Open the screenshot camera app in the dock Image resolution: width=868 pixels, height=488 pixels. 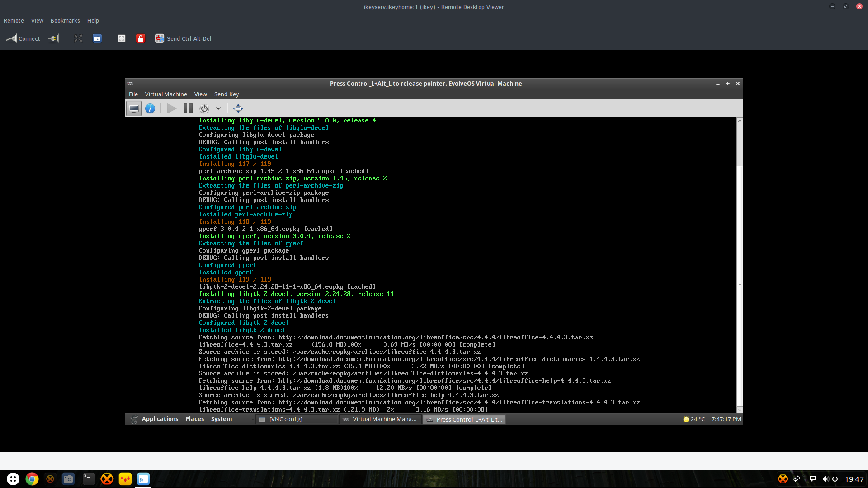point(68,479)
